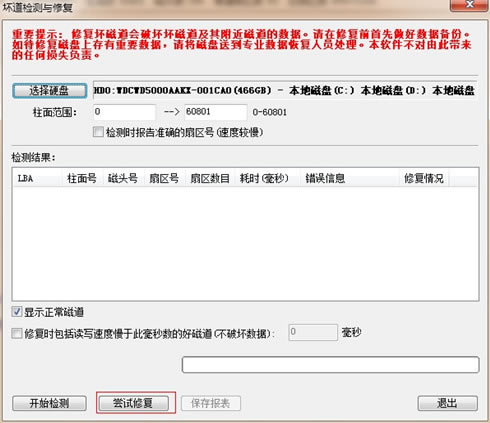The width and height of the screenshot is (490, 423).
Task: Select the LBA column header
Action: tap(37, 178)
